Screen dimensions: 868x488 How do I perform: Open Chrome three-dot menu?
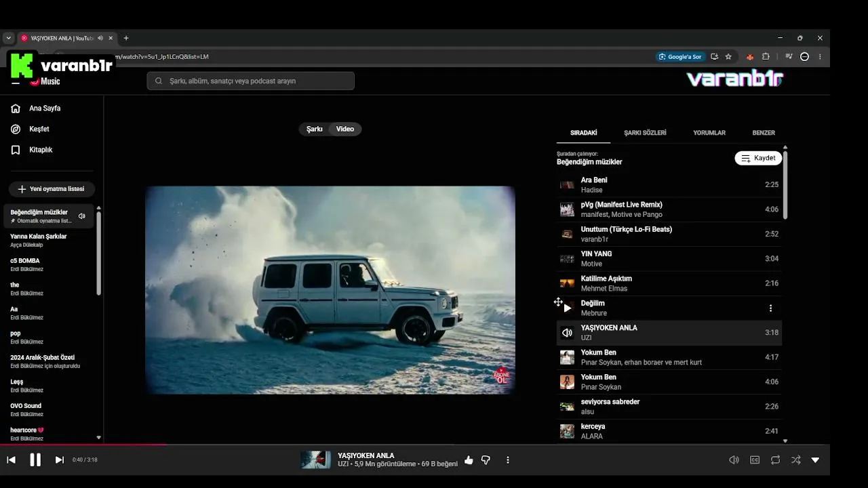(820, 57)
